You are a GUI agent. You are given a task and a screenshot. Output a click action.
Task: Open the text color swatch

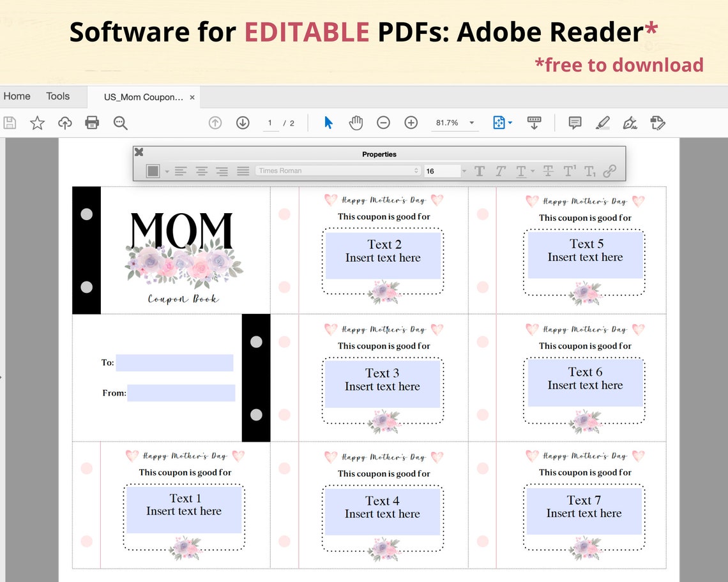(x=152, y=170)
